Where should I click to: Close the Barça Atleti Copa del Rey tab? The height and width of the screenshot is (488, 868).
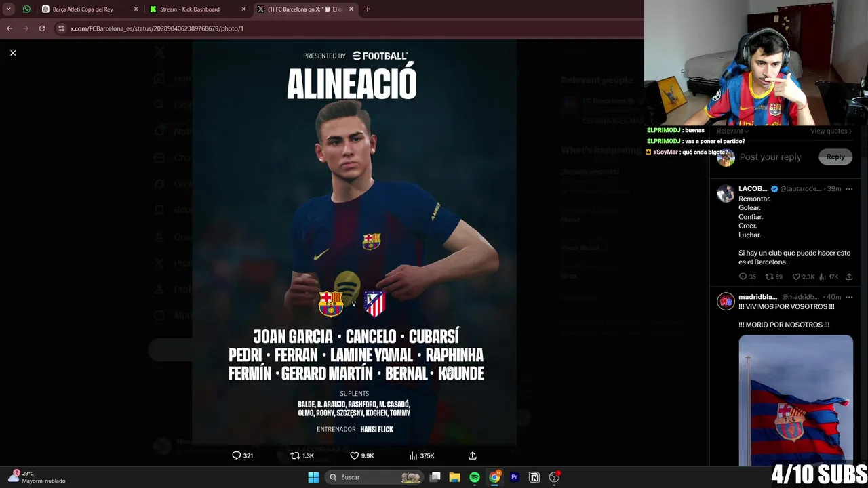(x=136, y=9)
